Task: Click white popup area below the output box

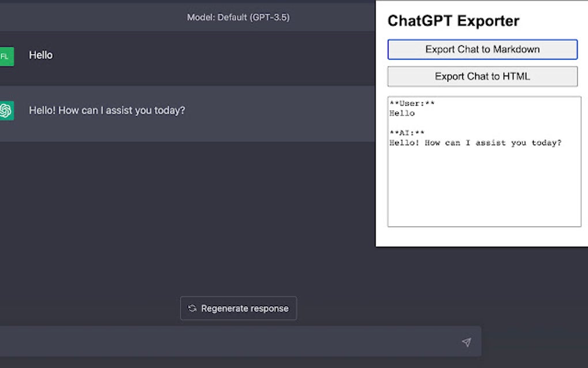Action: coord(484,236)
